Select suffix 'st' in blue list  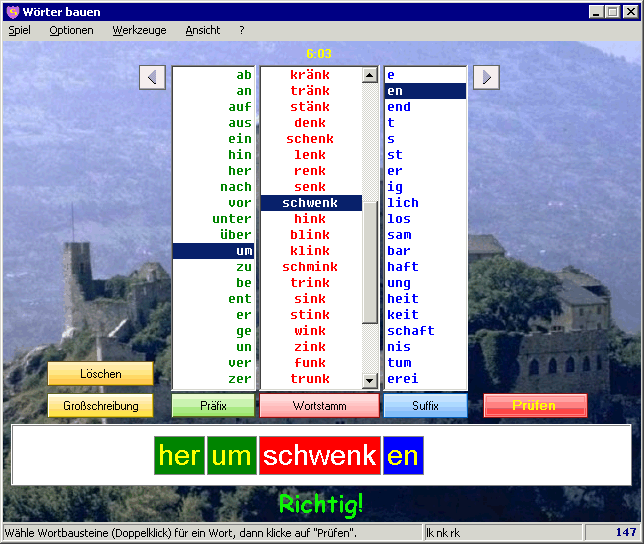(x=426, y=155)
